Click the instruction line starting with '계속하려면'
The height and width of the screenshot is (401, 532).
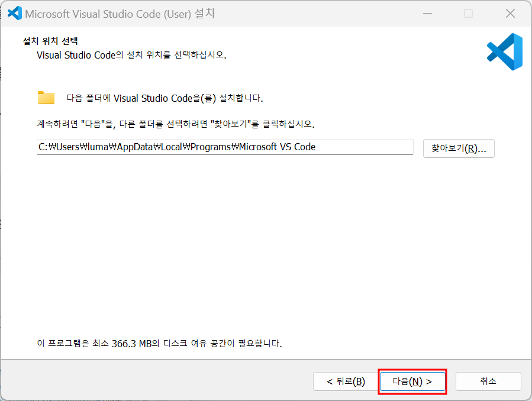point(176,124)
